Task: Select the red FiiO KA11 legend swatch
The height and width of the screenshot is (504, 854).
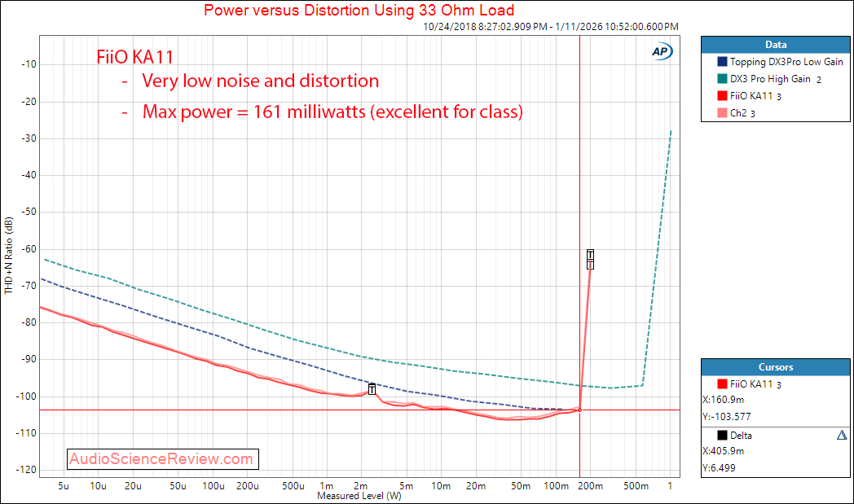Action: coord(722,96)
